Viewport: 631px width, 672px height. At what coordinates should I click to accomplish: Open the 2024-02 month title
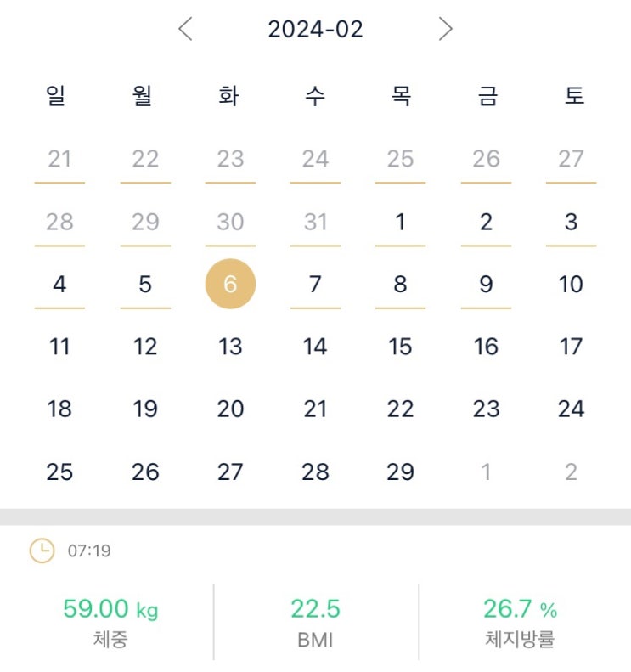click(x=315, y=29)
